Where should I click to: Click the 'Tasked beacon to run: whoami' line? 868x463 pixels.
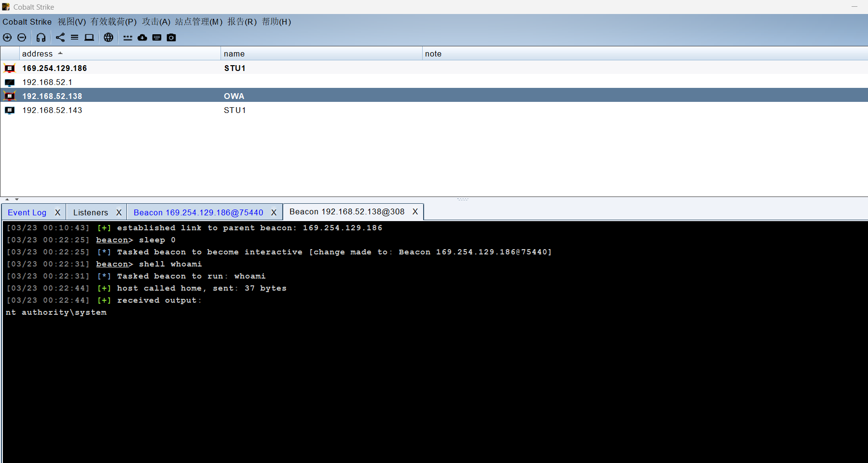coord(136,276)
